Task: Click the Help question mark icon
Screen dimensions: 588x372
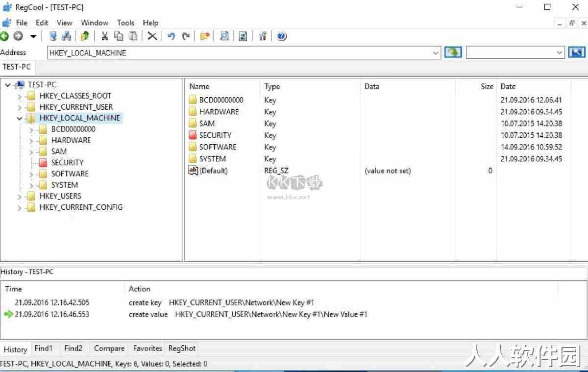Action: [x=281, y=36]
